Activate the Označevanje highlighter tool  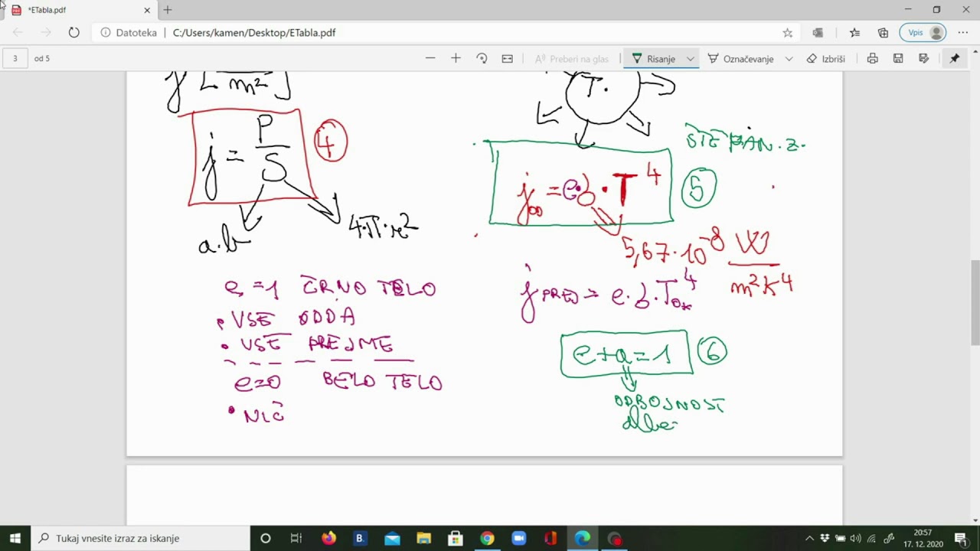click(740, 59)
